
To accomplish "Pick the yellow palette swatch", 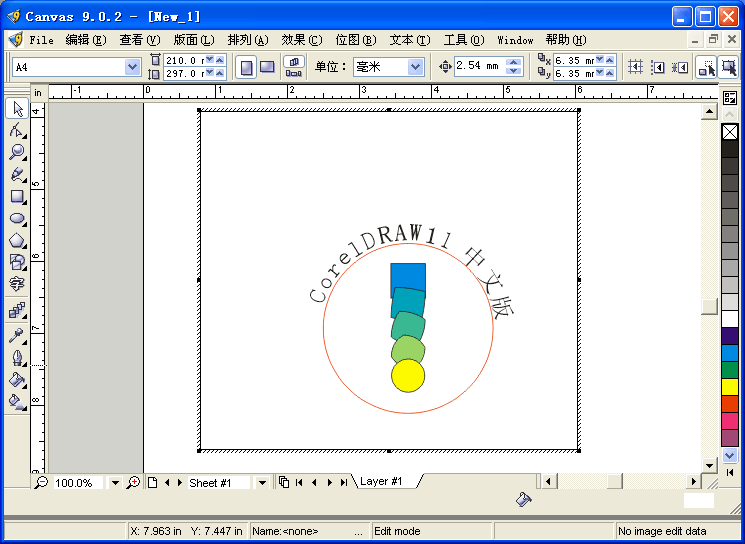I will pyautogui.click(x=730, y=387).
